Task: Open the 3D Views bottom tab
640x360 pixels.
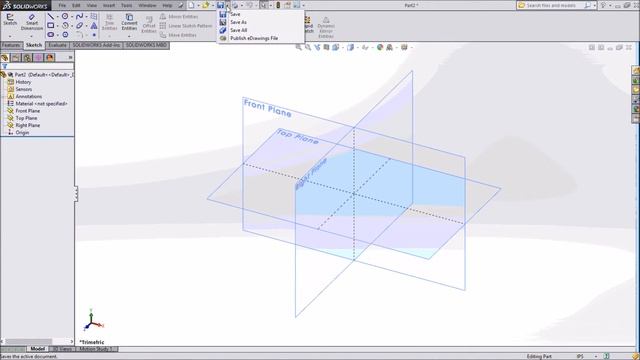Action: pyautogui.click(x=62, y=349)
